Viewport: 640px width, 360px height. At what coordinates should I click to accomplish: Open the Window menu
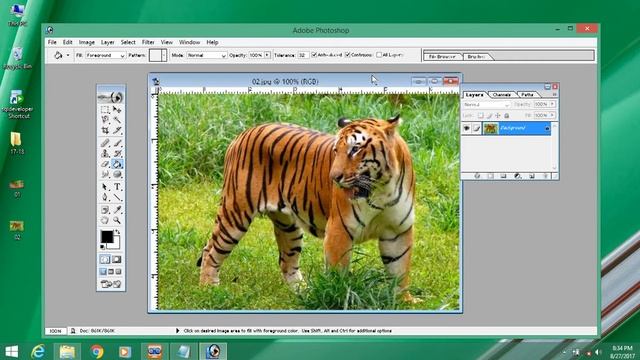[x=189, y=42]
